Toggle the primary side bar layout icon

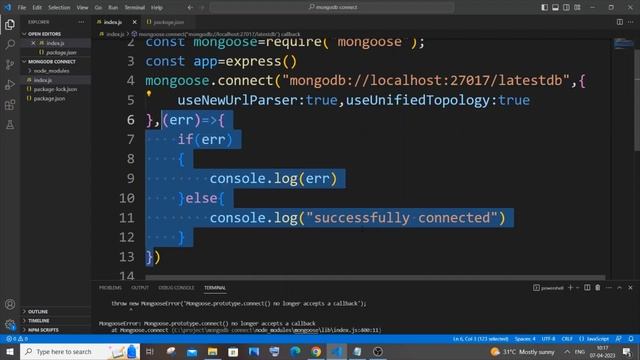click(x=544, y=7)
